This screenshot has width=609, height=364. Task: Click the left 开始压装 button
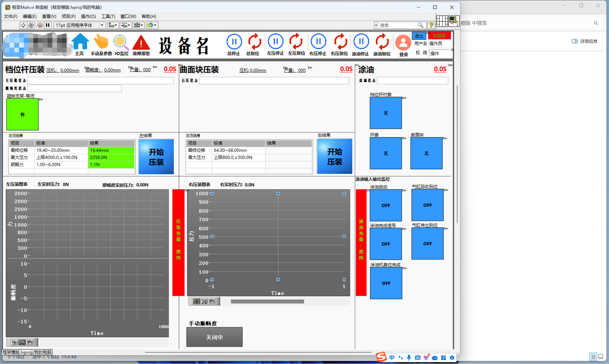point(156,157)
